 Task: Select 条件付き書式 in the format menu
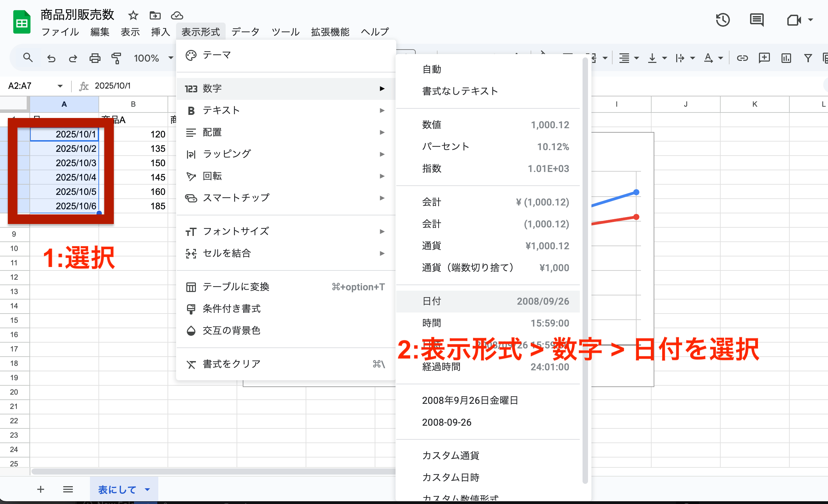231,308
